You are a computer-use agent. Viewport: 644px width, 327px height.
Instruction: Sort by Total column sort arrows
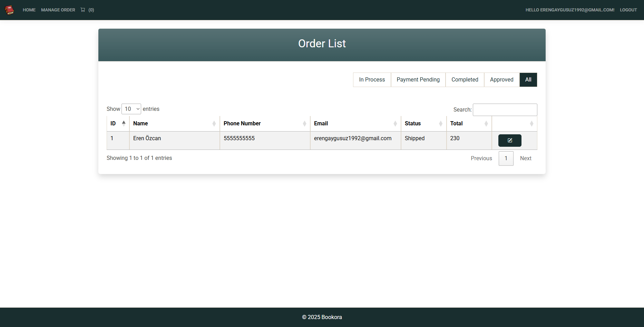pos(486,124)
